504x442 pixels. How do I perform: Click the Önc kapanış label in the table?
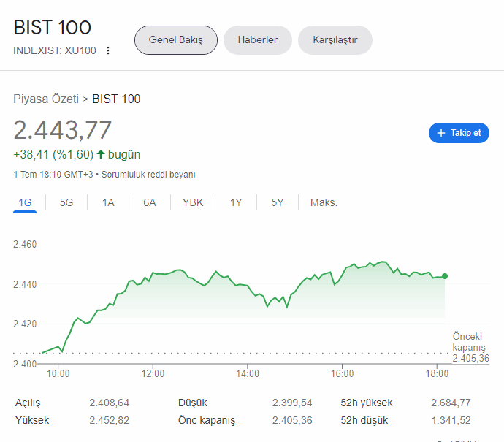(x=207, y=421)
